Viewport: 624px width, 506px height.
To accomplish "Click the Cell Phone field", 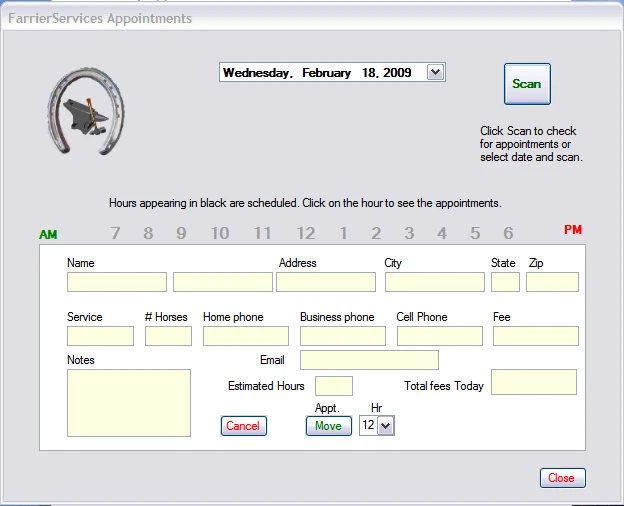I will click(440, 336).
